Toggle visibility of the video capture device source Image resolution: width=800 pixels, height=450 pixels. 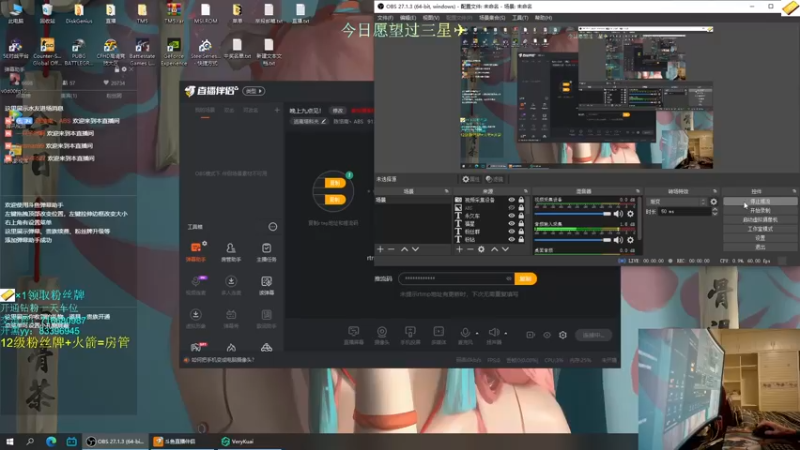click(511, 200)
